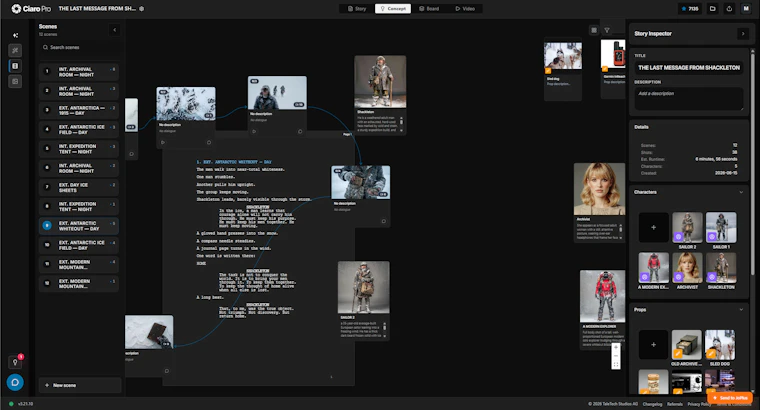Click the Sled dog prop card on canvas
This screenshot has height=410, width=760.
(563, 68)
